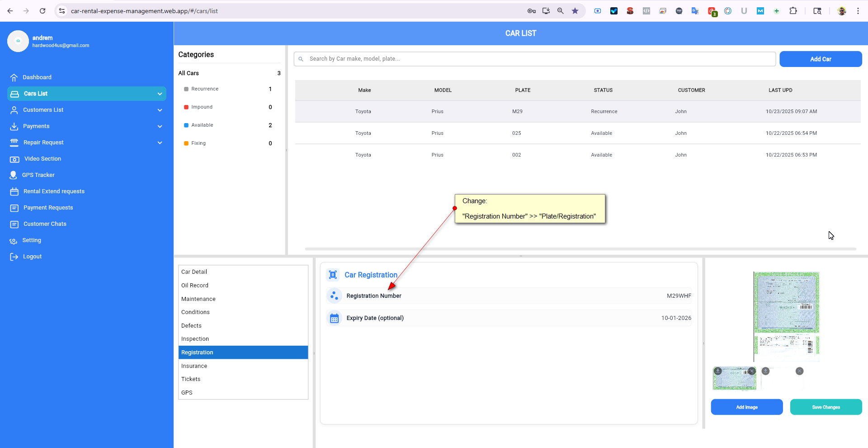Expand the Payments submenu chevron
This screenshot has height=448, width=868.
160,126
